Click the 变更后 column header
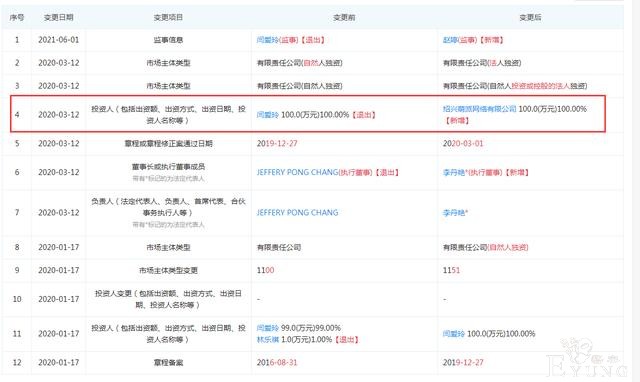Viewport: 640px width, 382px height. (530, 17)
